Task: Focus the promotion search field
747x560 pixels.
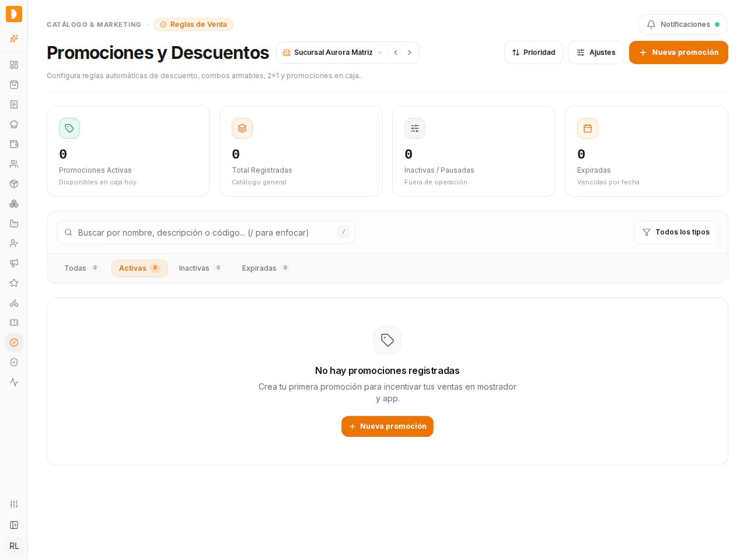Action: (x=206, y=232)
